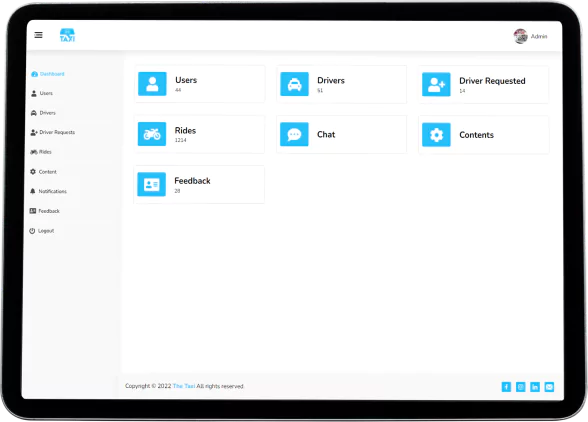Viewport: 588px width, 422px height.
Task: Click the Feedback card ID icon
Action: (152, 184)
